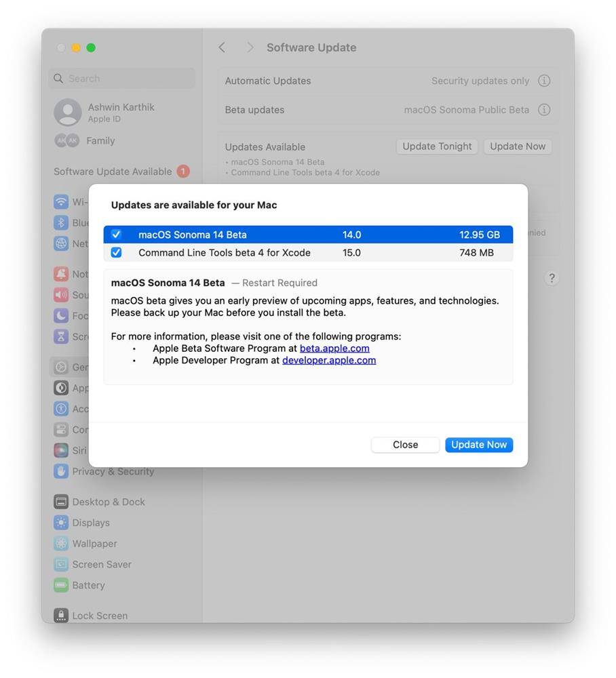This screenshot has width=616, height=678.
Task: Select the Wallpaper icon
Action: click(x=61, y=543)
